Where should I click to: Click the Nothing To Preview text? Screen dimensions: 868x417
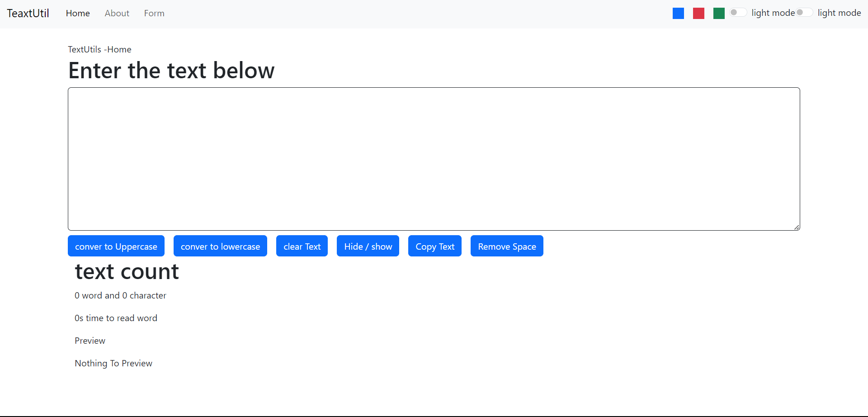tap(113, 363)
